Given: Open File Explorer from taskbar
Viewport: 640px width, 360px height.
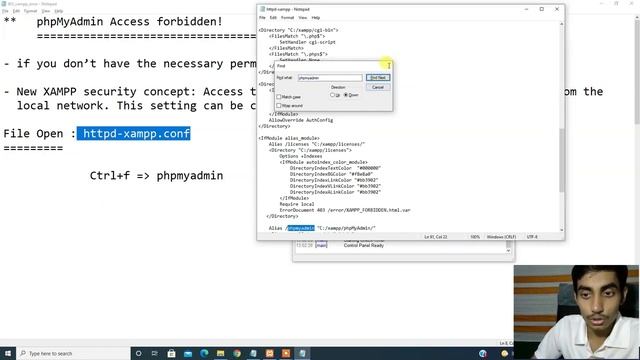Looking at the screenshot, I should pyautogui.click(x=220, y=353).
